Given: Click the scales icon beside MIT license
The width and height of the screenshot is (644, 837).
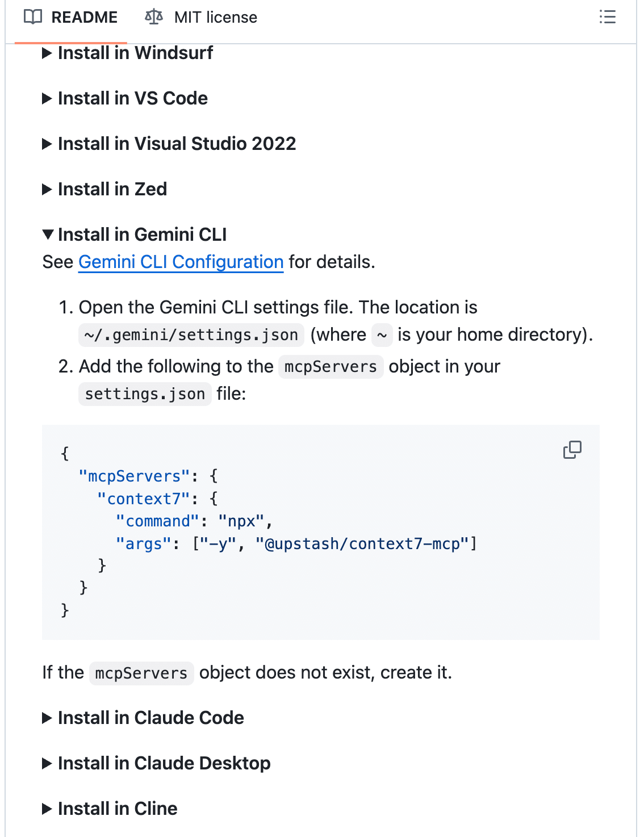Looking at the screenshot, I should (x=153, y=17).
